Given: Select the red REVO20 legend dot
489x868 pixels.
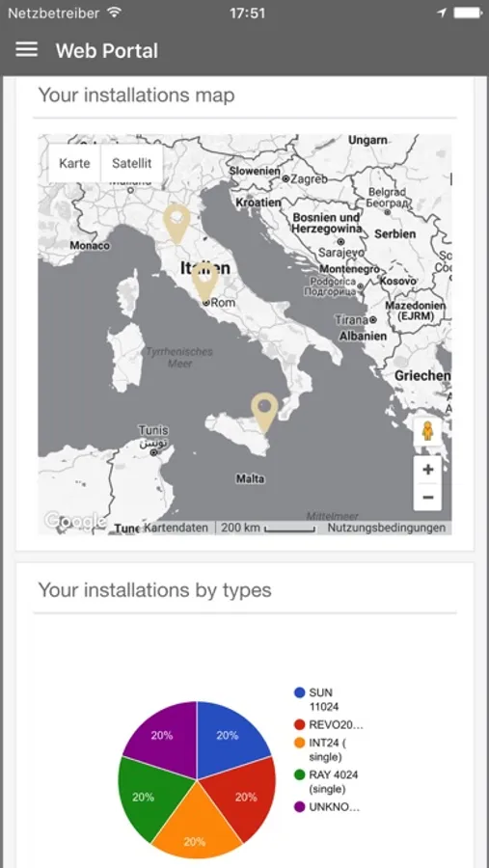Looking at the screenshot, I should click(x=300, y=724).
